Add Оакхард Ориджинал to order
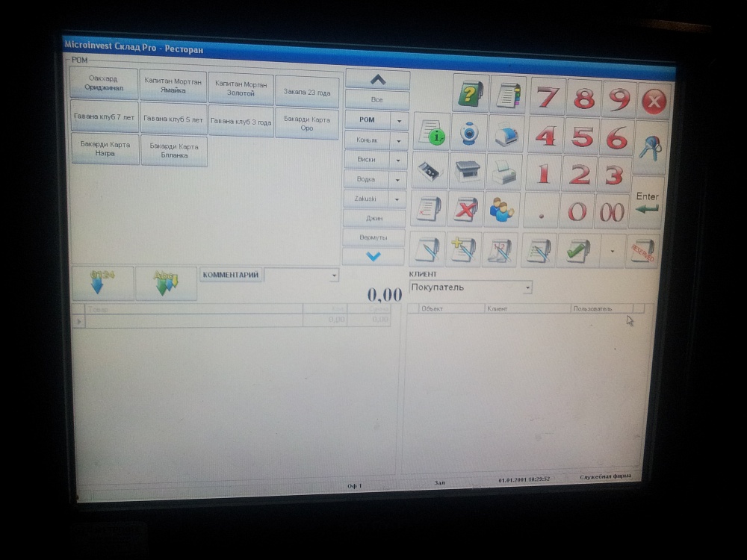The width and height of the screenshot is (747, 560). [104, 83]
